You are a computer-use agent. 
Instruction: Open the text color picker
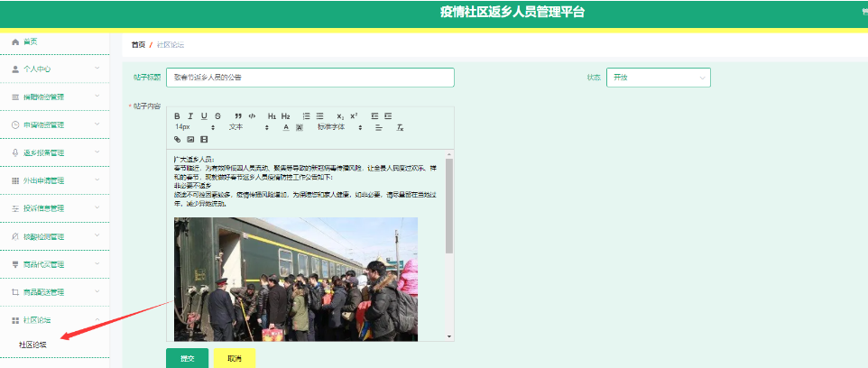[x=286, y=128]
